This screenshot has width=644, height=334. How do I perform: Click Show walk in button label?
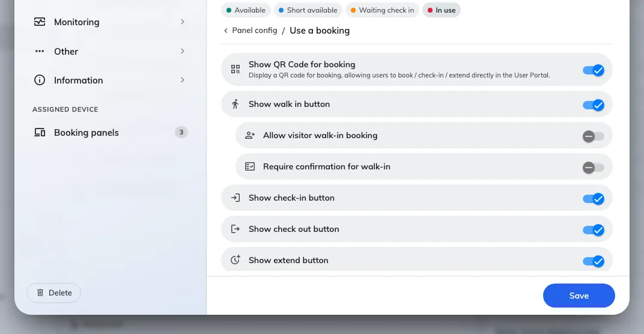click(x=289, y=104)
